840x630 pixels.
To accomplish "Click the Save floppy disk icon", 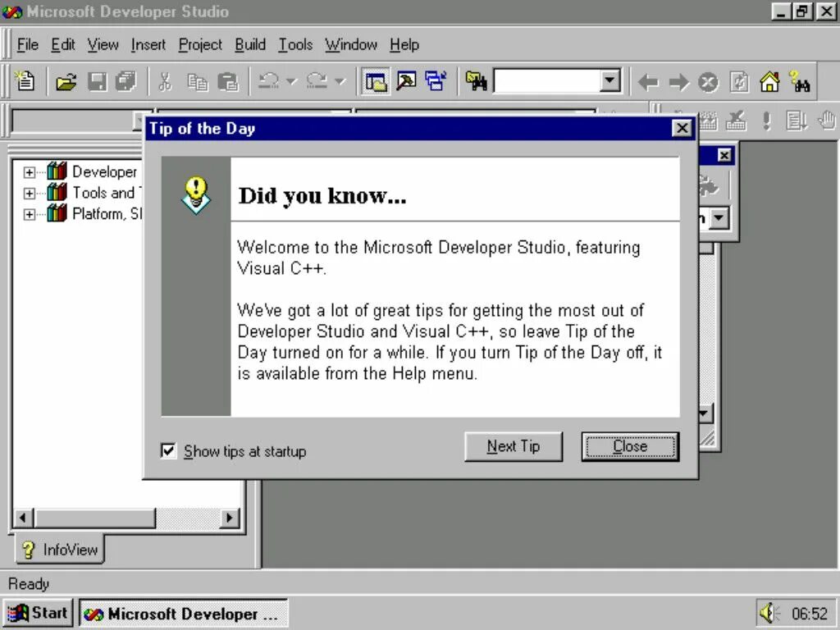I will pyautogui.click(x=97, y=82).
